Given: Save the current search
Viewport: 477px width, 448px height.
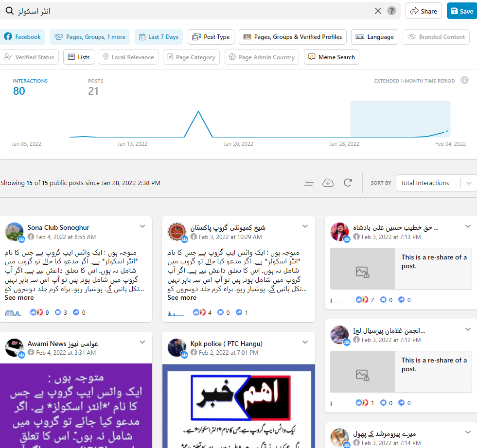Looking at the screenshot, I should pos(461,11).
